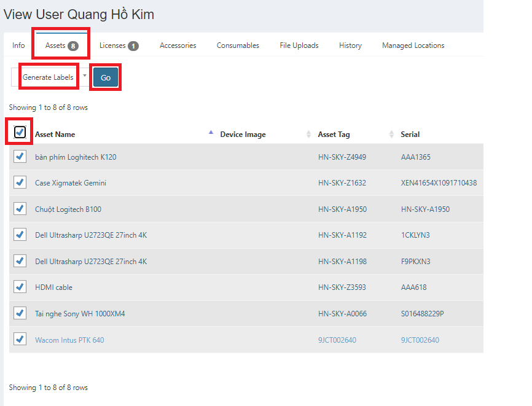The width and height of the screenshot is (532, 406).
Task: Deselect the HDMI cable row checkbox
Action: (x=20, y=287)
